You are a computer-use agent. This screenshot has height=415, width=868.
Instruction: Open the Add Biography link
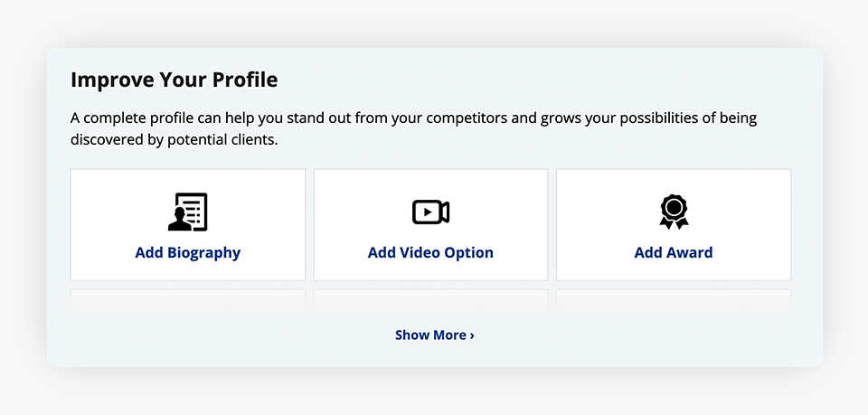(188, 252)
